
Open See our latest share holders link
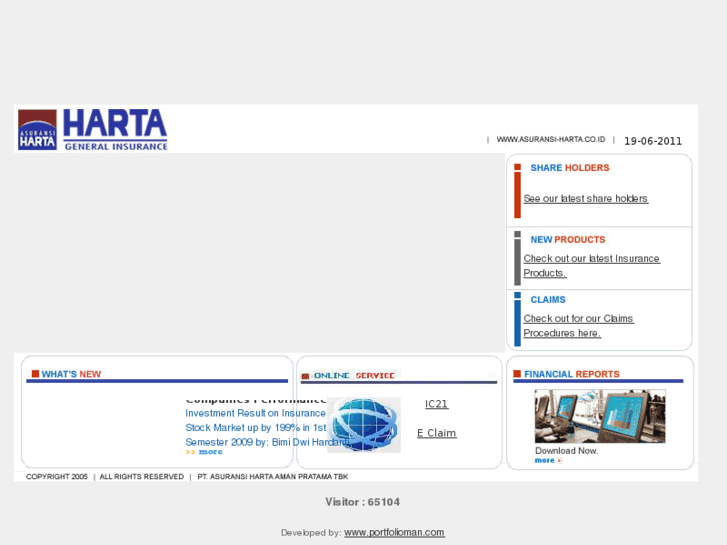pyautogui.click(x=586, y=199)
